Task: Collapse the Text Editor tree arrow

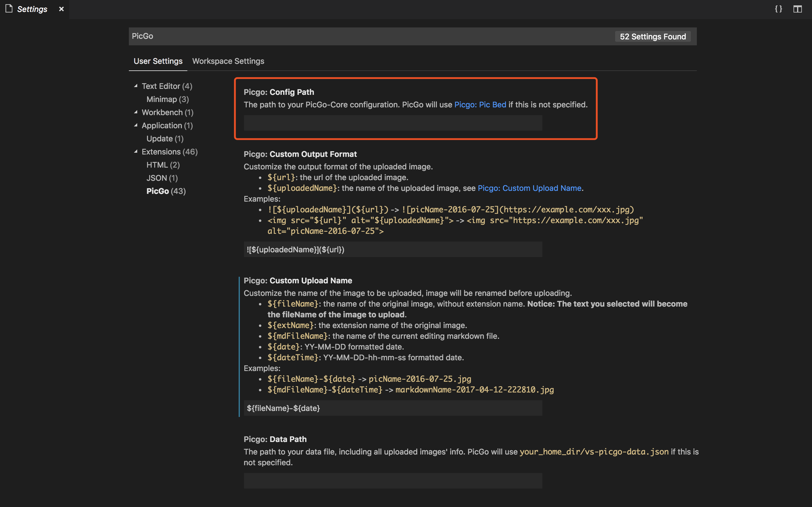Action: point(136,86)
